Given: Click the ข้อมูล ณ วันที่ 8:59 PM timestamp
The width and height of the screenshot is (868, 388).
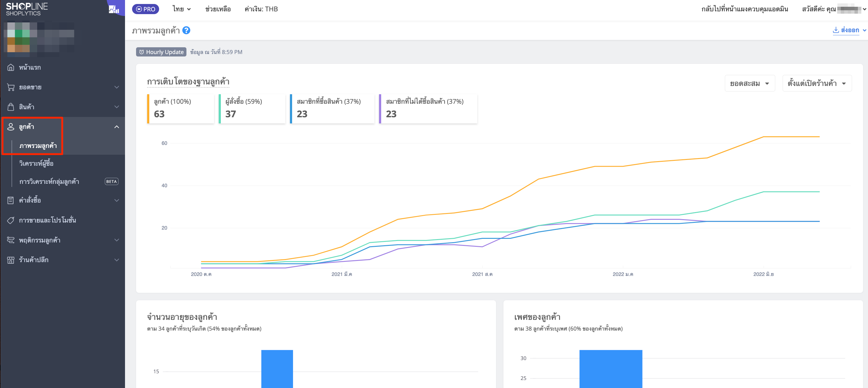Looking at the screenshot, I should click(x=216, y=52).
